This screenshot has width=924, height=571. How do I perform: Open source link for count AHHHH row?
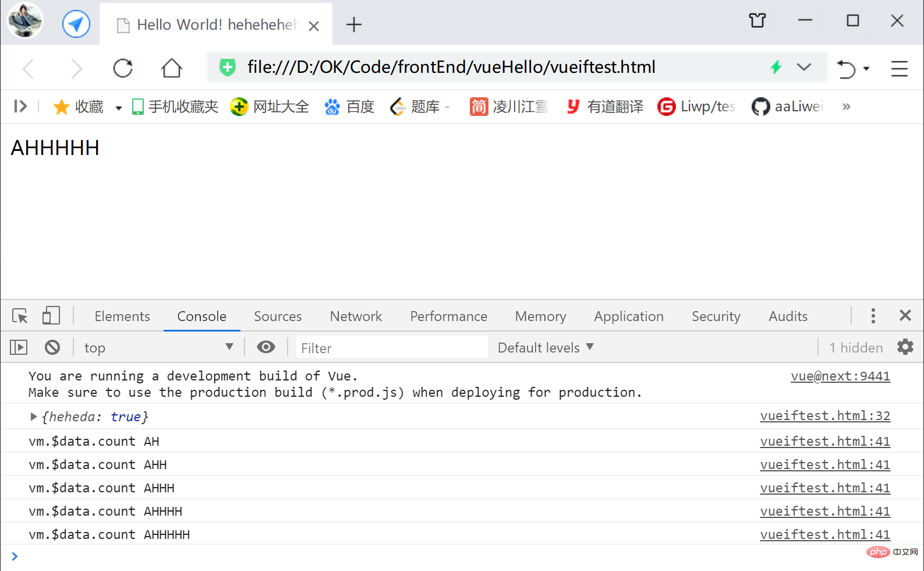click(825, 512)
